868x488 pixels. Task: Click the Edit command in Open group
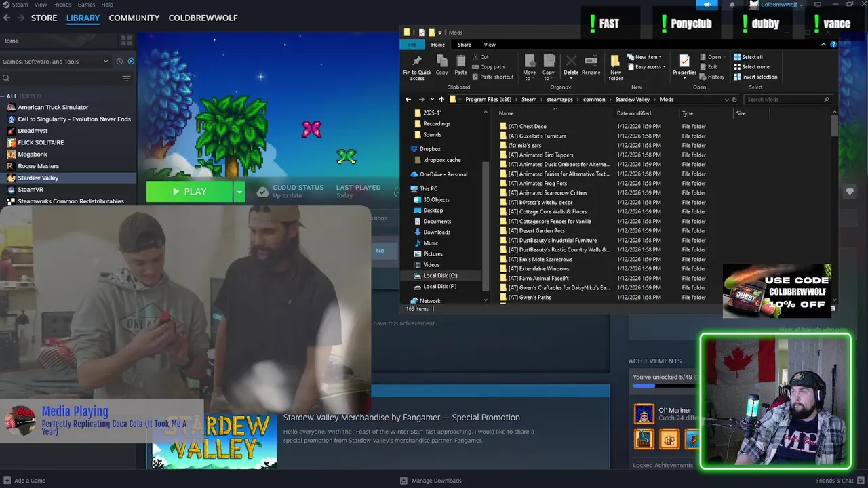pyautogui.click(x=708, y=67)
